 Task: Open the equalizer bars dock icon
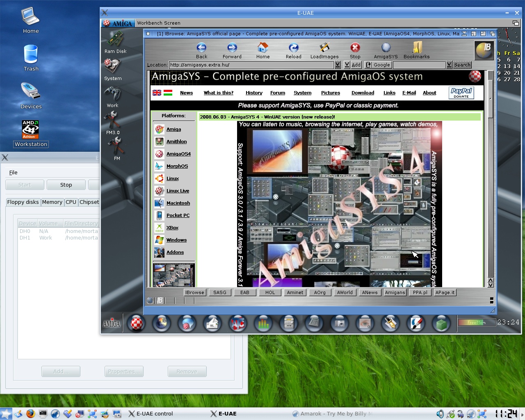tap(263, 323)
